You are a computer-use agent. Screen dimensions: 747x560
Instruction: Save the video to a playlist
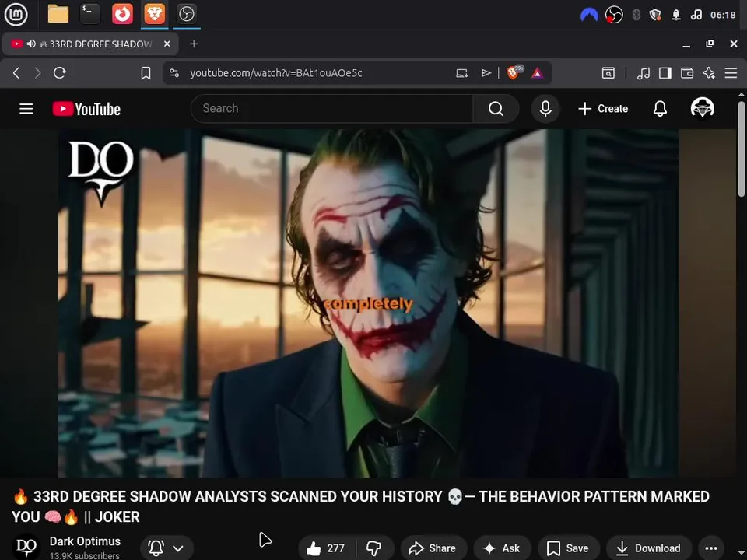(568, 548)
